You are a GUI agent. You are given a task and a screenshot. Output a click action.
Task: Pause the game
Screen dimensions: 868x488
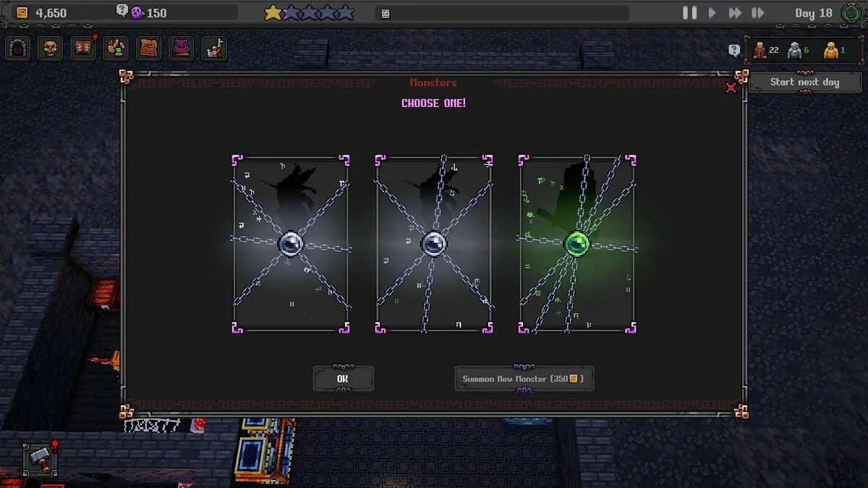(x=689, y=13)
